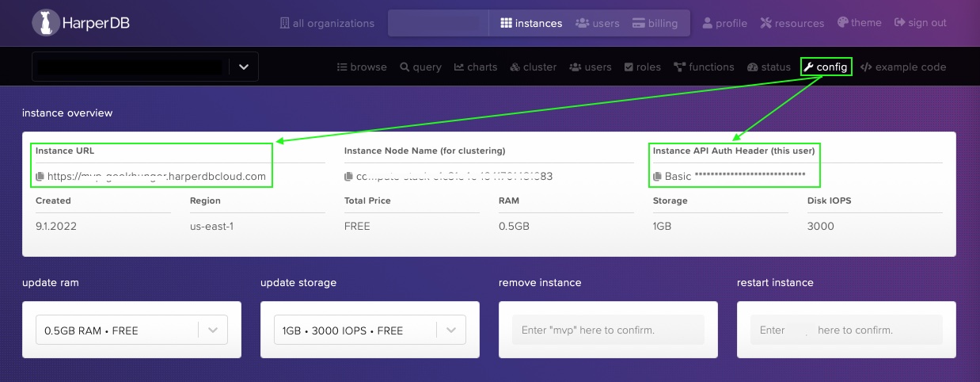
Task: View the example code tab
Action: point(903,67)
